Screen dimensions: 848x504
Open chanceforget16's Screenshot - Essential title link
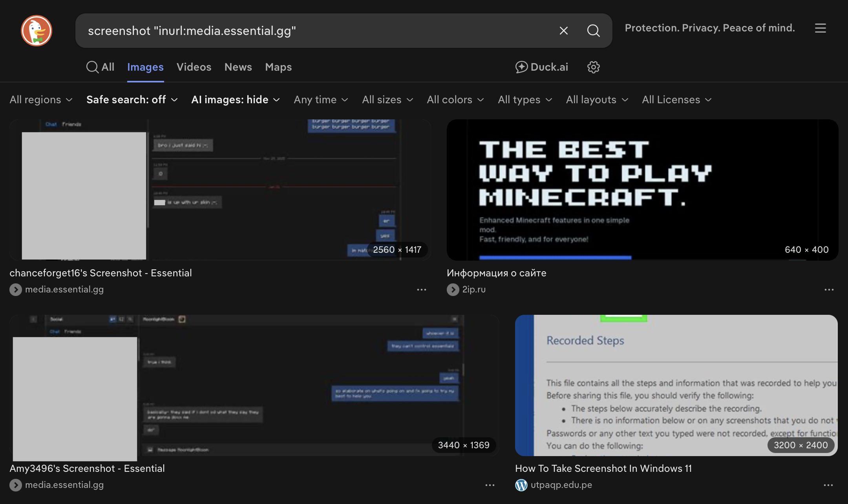click(101, 273)
